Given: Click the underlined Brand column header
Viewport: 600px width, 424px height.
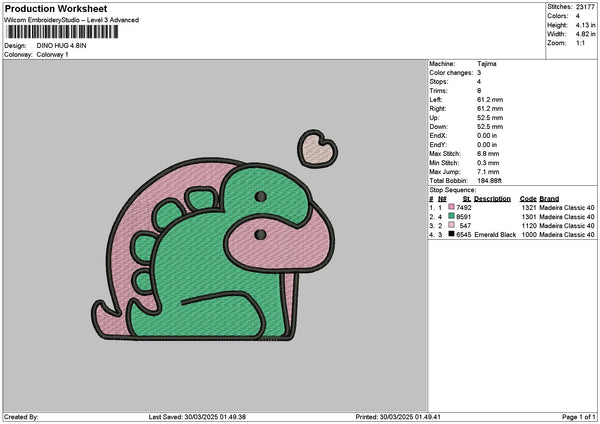Looking at the screenshot, I should [549, 198].
